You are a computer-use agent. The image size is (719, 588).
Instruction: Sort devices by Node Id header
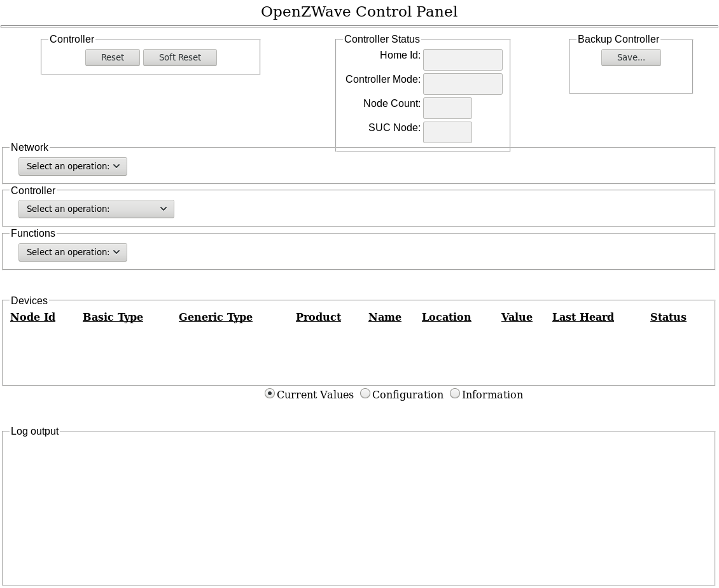[33, 317]
